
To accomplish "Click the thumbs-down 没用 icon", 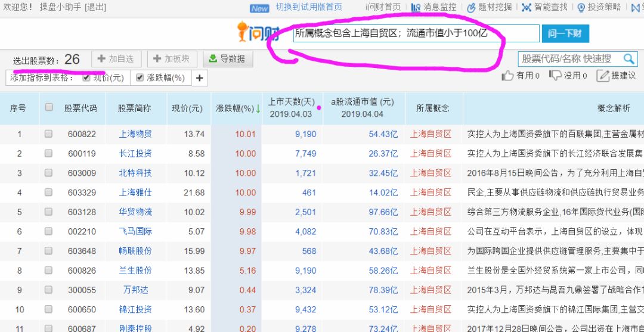I will [555, 76].
